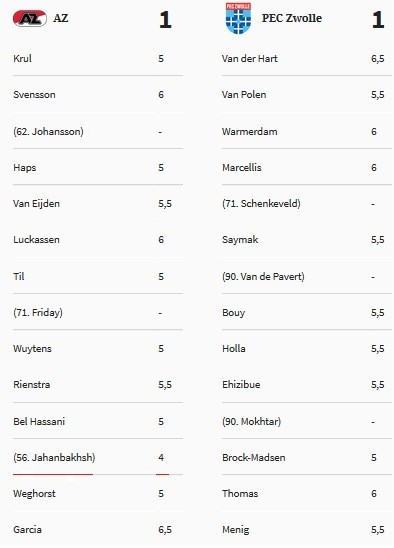The image size is (394, 548).
Task: Click AZ's score number 1
Action: (165, 20)
